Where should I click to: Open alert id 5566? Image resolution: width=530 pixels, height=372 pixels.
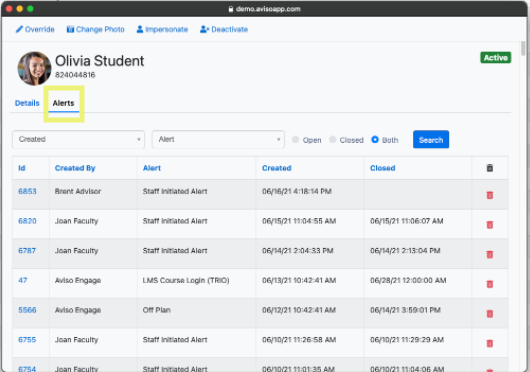pyautogui.click(x=27, y=310)
